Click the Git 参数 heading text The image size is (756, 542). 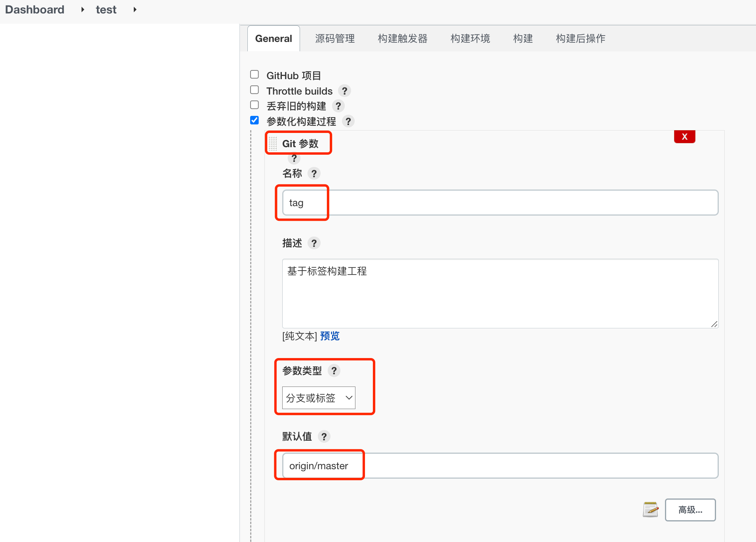coord(300,144)
